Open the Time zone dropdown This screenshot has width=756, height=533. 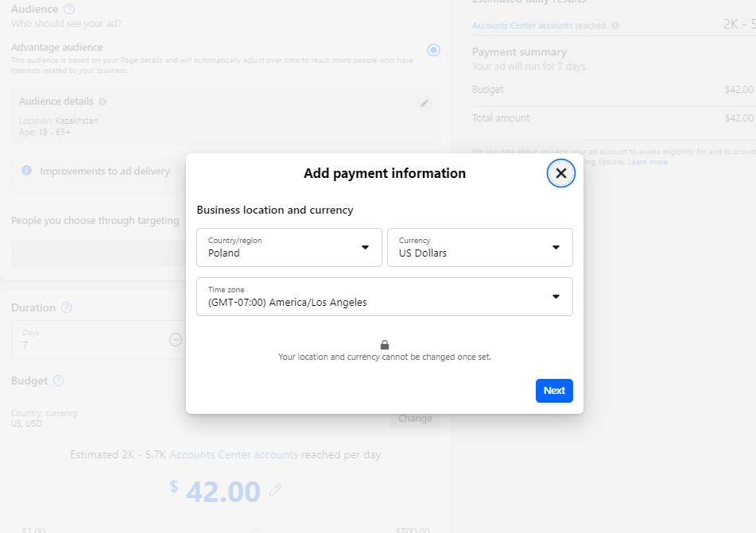[385, 296]
